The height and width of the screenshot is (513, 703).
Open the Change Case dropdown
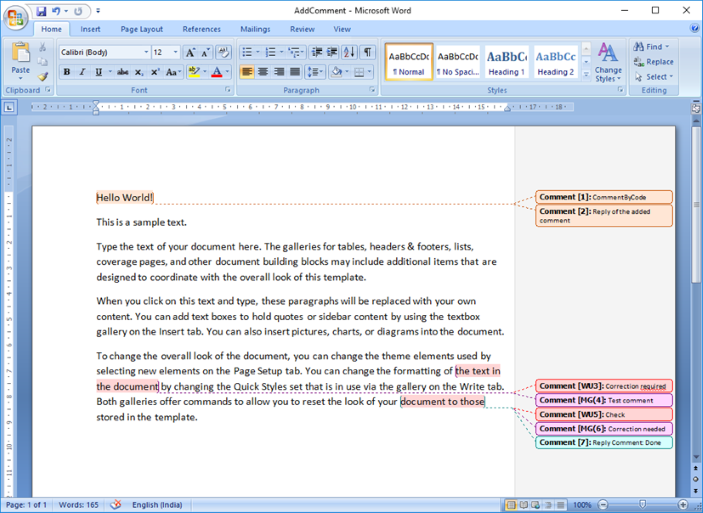tap(173, 72)
